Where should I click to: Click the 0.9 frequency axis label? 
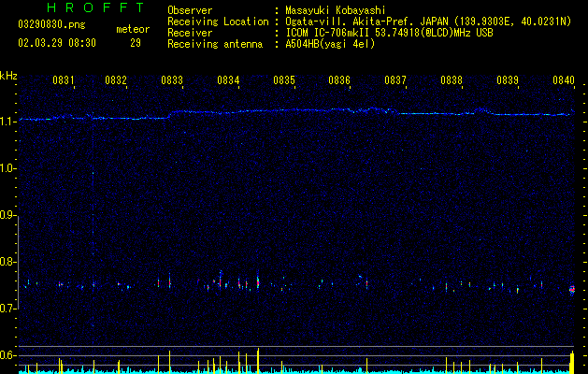click(x=8, y=215)
